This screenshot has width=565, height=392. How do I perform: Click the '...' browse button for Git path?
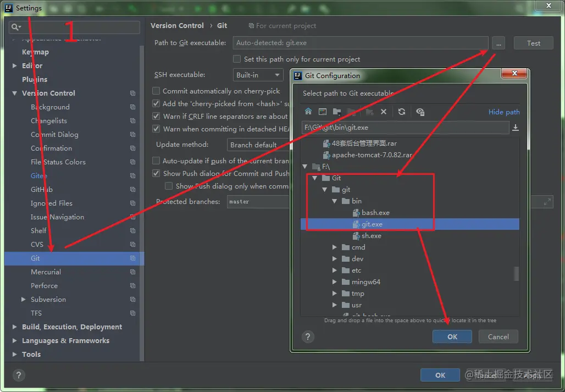(498, 43)
